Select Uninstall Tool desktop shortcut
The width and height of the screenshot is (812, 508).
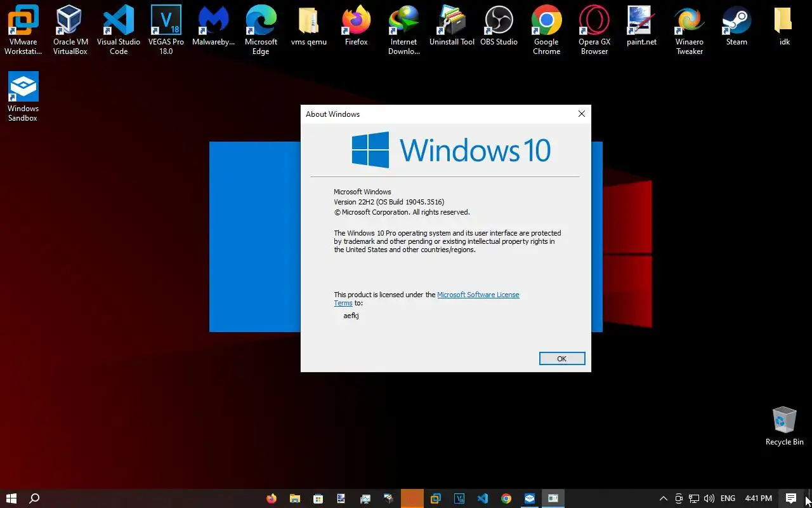452,26
